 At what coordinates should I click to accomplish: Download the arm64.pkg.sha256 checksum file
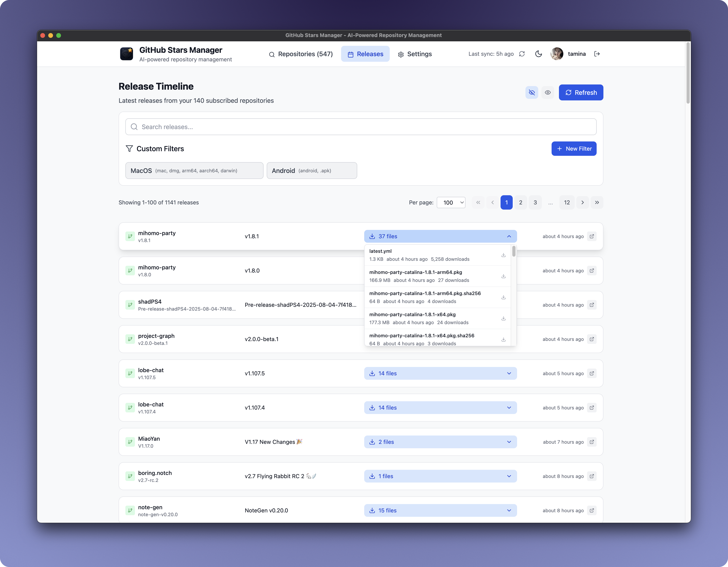pyautogui.click(x=503, y=297)
